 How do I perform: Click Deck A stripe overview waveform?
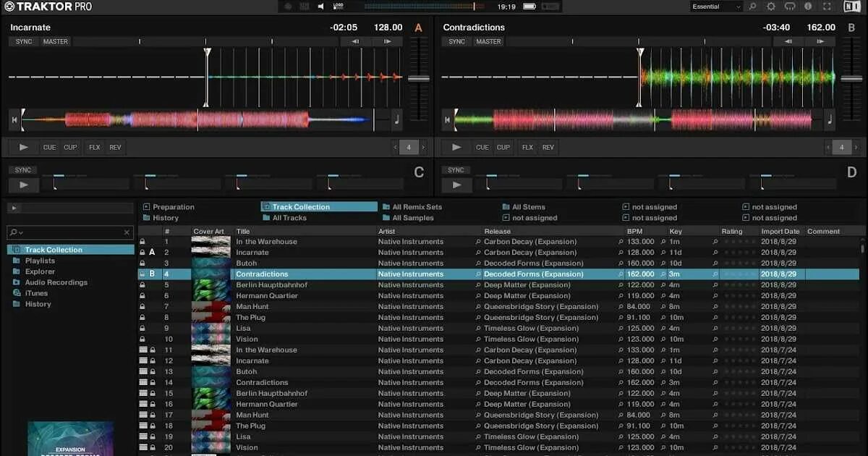(x=205, y=120)
